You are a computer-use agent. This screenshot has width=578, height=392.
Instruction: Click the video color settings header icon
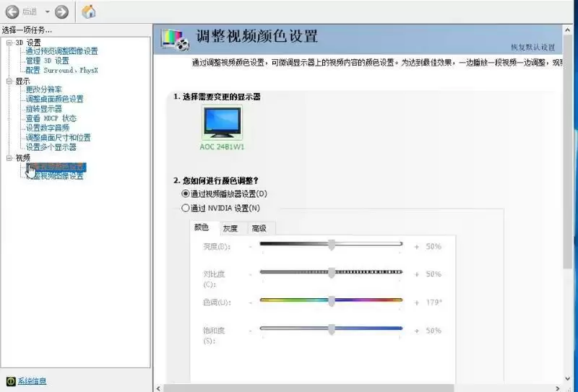[x=175, y=40]
